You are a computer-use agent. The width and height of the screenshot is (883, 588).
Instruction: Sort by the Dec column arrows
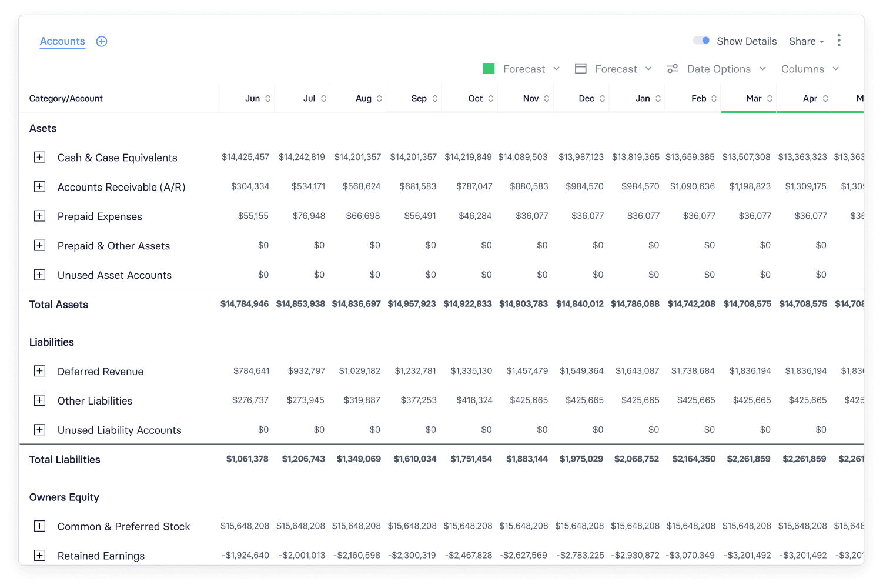point(603,99)
